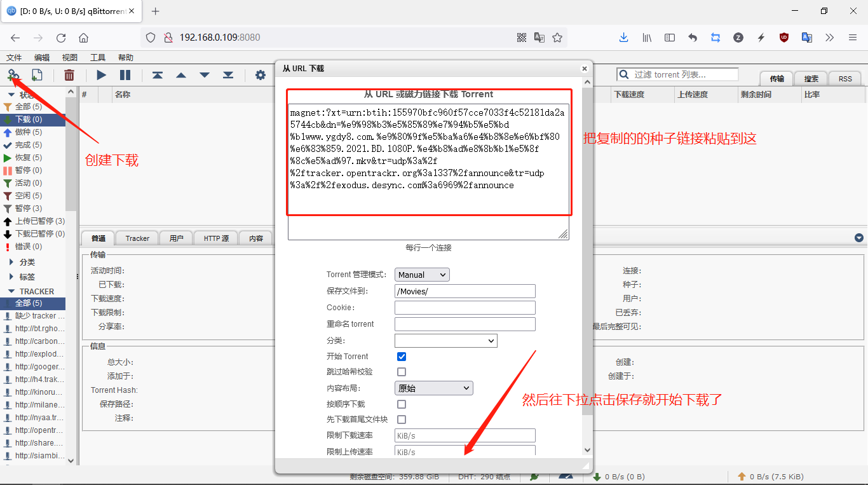This screenshot has height=485, width=868.
Task: Select the 上传已暂停 (3) filter
Action: (x=33, y=221)
